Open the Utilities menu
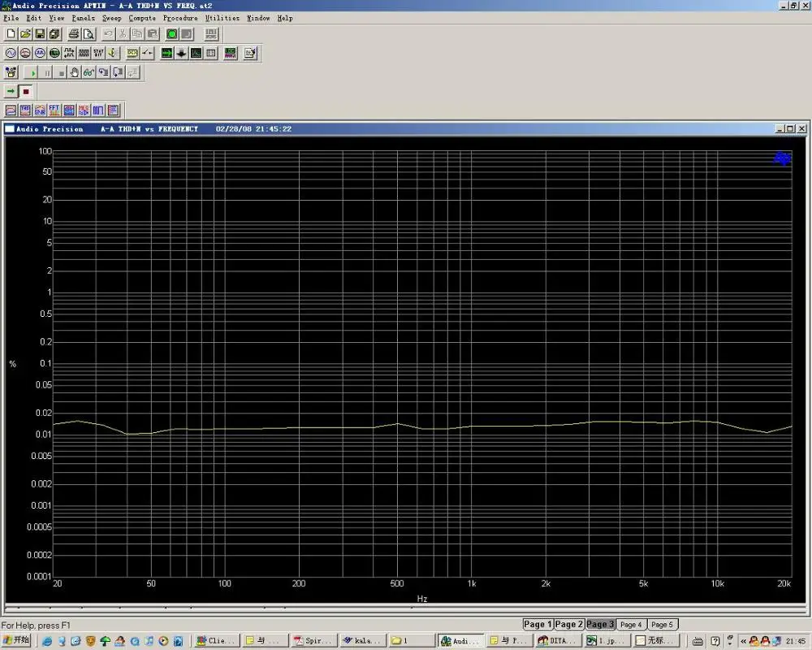 (x=222, y=18)
